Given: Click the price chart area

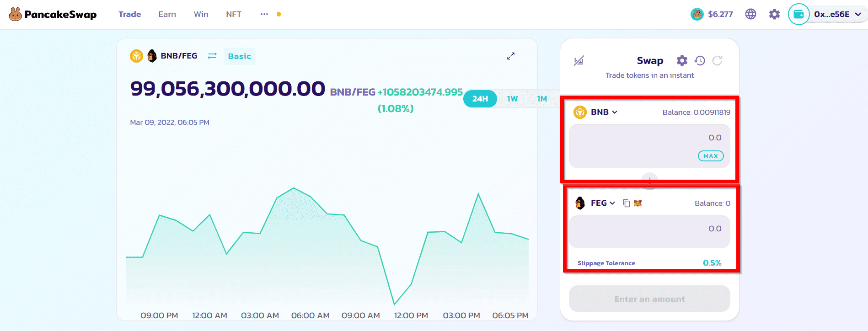Looking at the screenshot, I should coord(327,247).
